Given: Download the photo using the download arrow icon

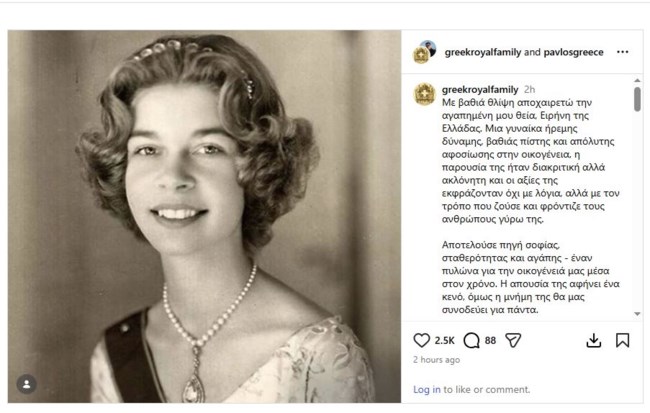Looking at the screenshot, I should click(594, 340).
